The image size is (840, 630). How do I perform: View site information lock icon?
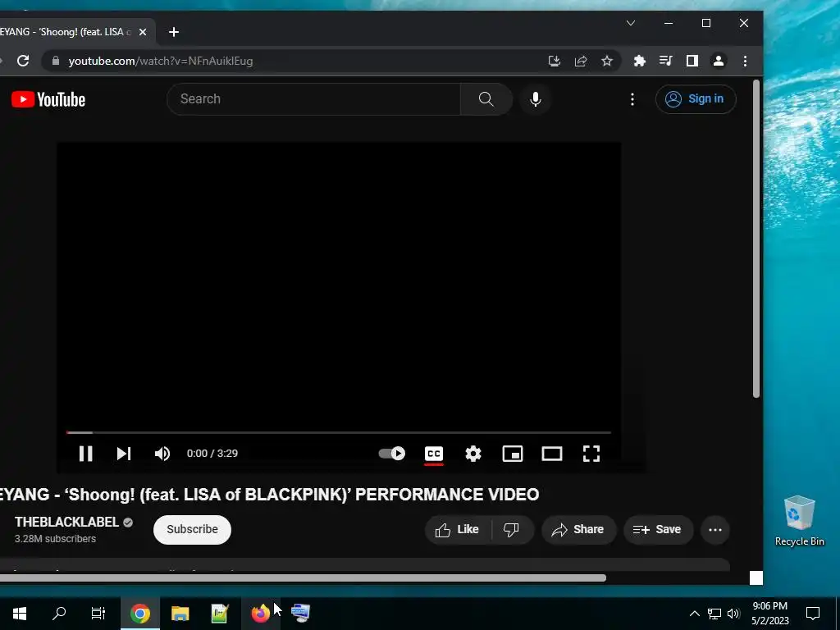click(56, 61)
